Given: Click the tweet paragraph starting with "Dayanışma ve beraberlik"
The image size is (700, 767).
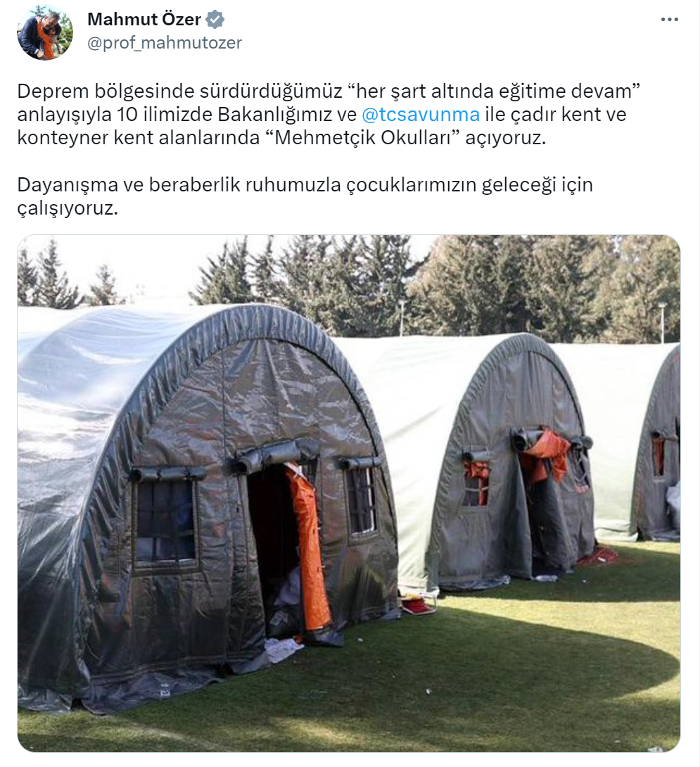Looking at the screenshot, I should click(305, 196).
